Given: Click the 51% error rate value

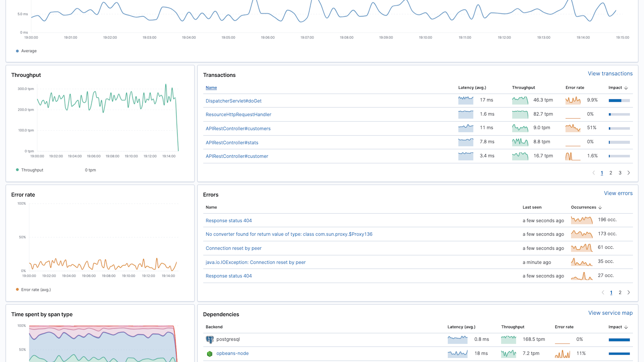Looking at the screenshot, I should (x=592, y=128).
